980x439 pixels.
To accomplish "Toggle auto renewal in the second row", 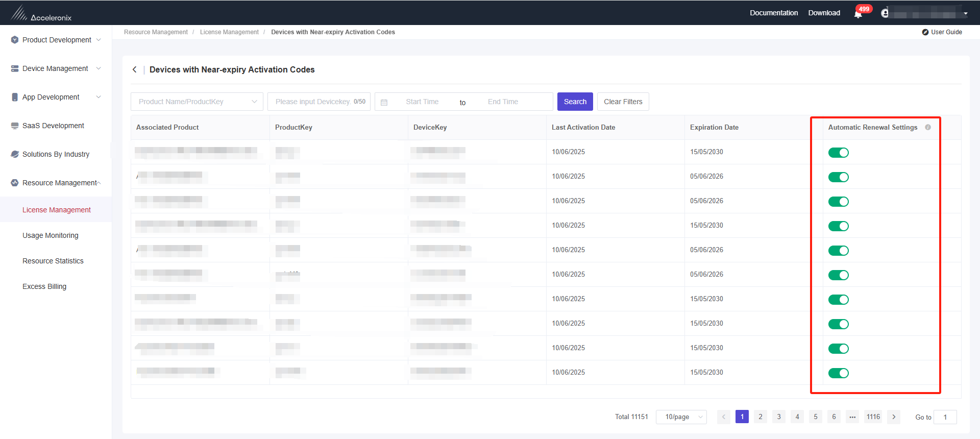I will [x=838, y=177].
